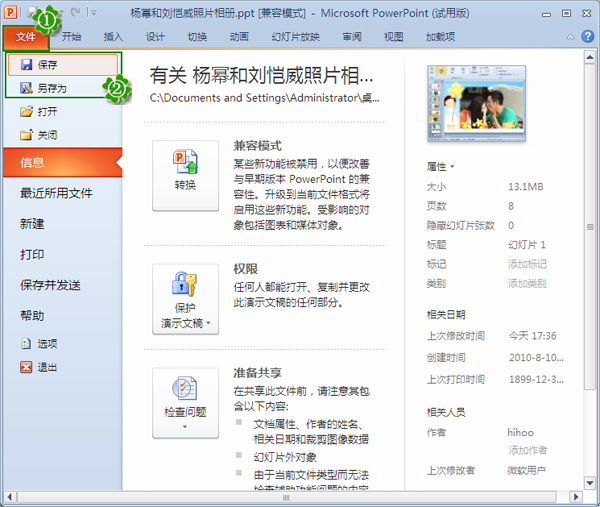Click the created date 2010-8-10 value
This screenshot has width=600, height=507.
point(536,358)
